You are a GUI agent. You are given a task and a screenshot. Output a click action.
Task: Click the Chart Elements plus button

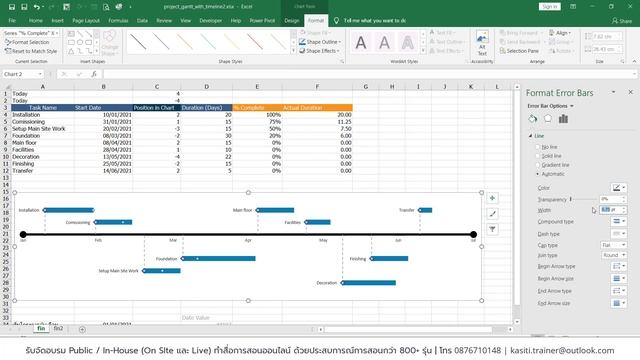(x=493, y=198)
